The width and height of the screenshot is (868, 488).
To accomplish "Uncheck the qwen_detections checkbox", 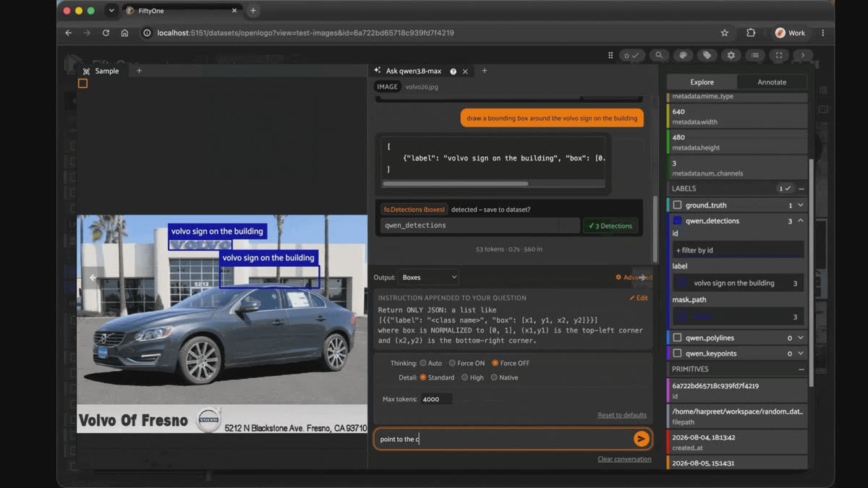I will pos(677,221).
